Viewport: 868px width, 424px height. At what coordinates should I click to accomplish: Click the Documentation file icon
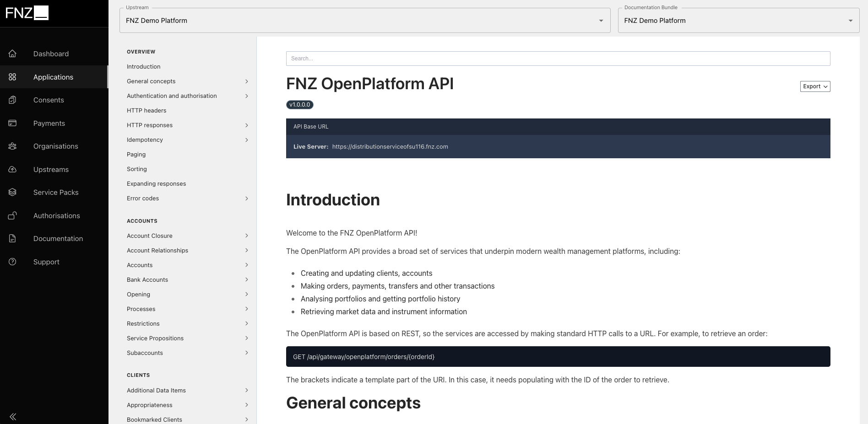point(12,238)
